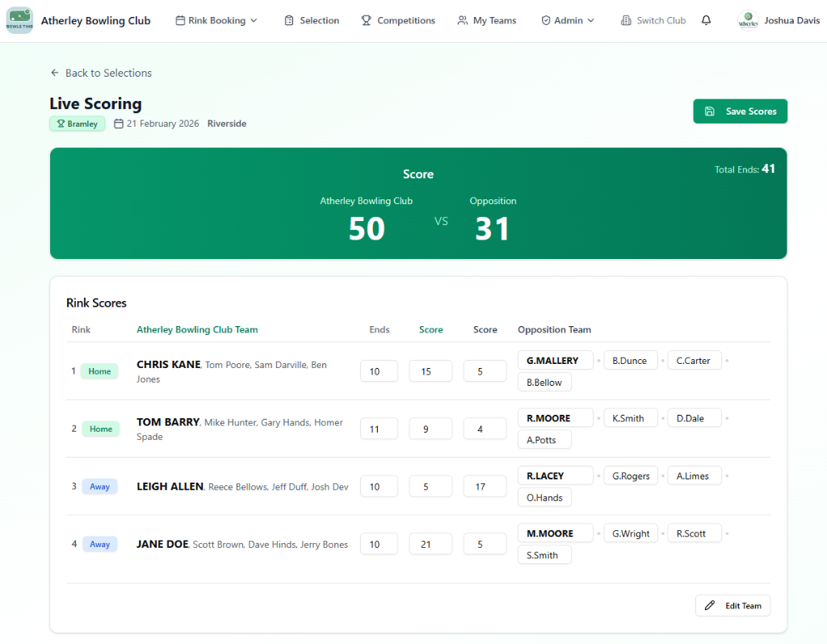
Task: Click R.Scott opposition player field
Action: pyautogui.click(x=695, y=533)
